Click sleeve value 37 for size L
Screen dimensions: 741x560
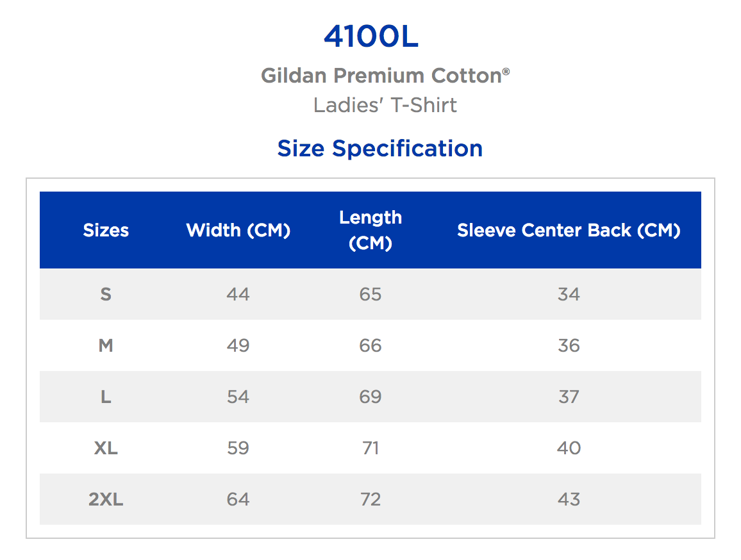569,397
